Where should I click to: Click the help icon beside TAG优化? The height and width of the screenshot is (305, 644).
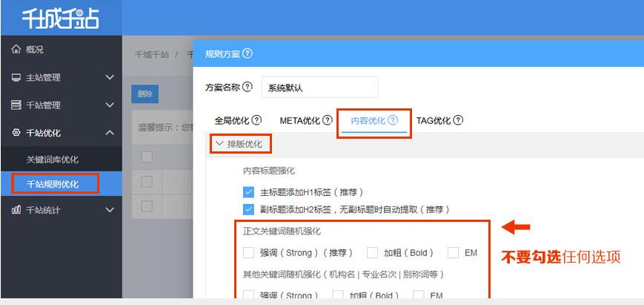[x=458, y=120]
